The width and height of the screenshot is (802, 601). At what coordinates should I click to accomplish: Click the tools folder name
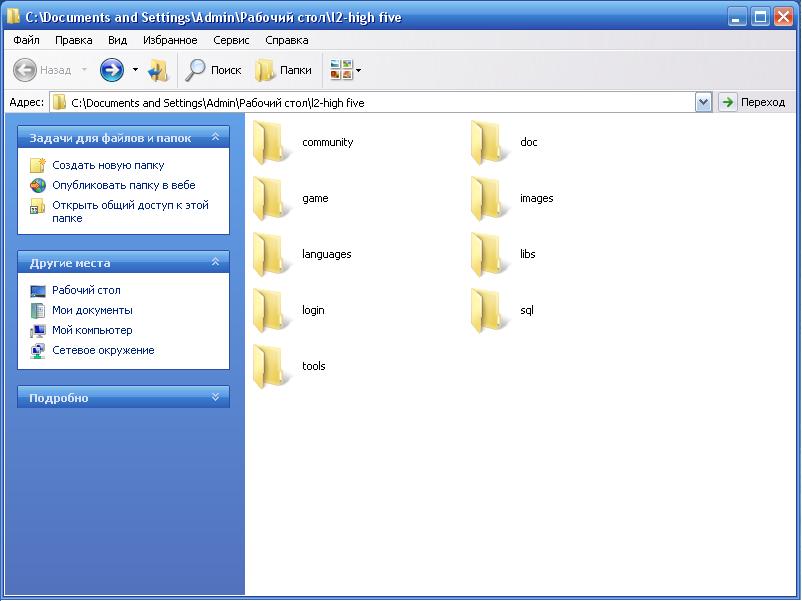[x=314, y=366]
